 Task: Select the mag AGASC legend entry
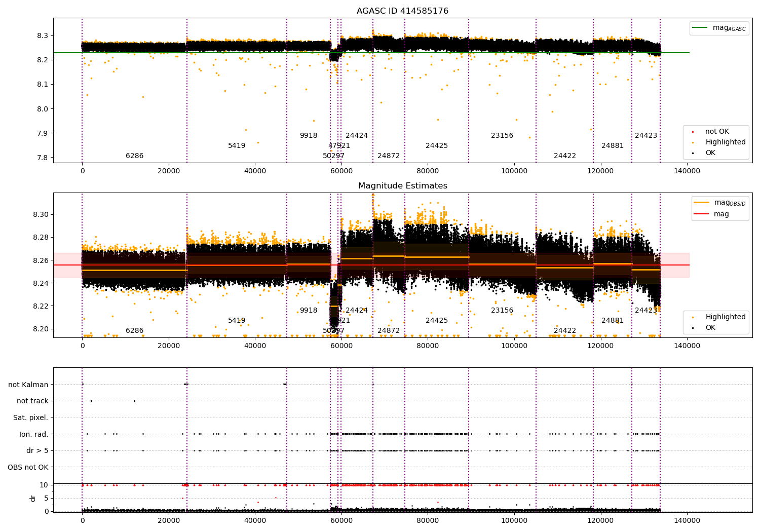click(x=719, y=28)
